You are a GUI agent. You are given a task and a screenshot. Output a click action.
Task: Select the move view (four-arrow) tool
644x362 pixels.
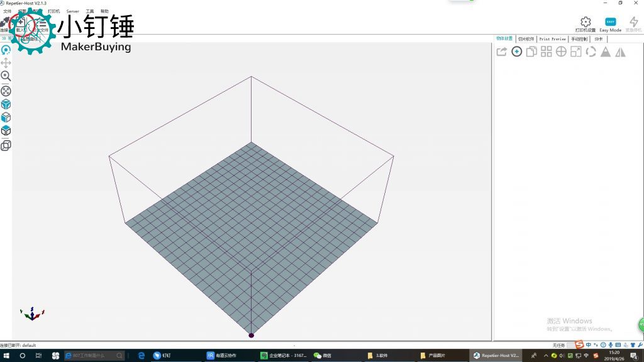pyautogui.click(x=6, y=63)
